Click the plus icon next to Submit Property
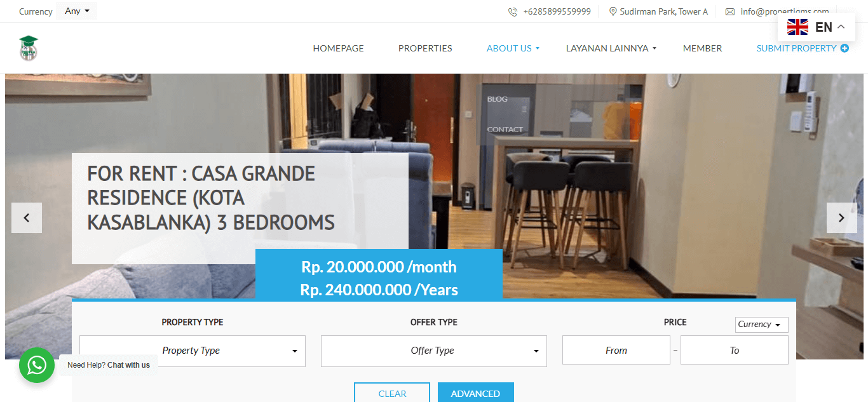 (x=844, y=48)
